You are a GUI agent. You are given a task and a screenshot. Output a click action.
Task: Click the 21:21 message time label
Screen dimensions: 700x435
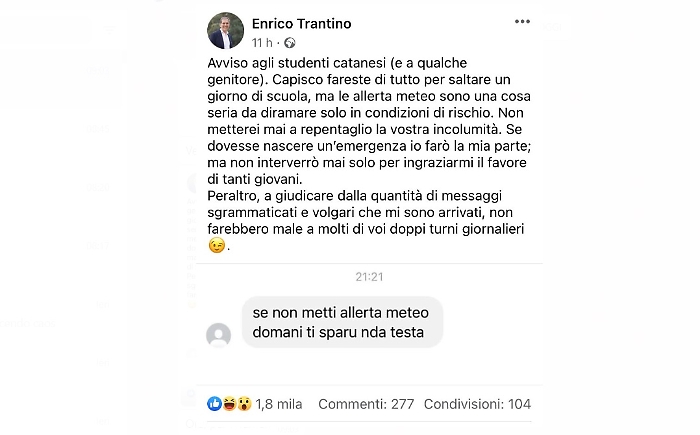pos(369,277)
